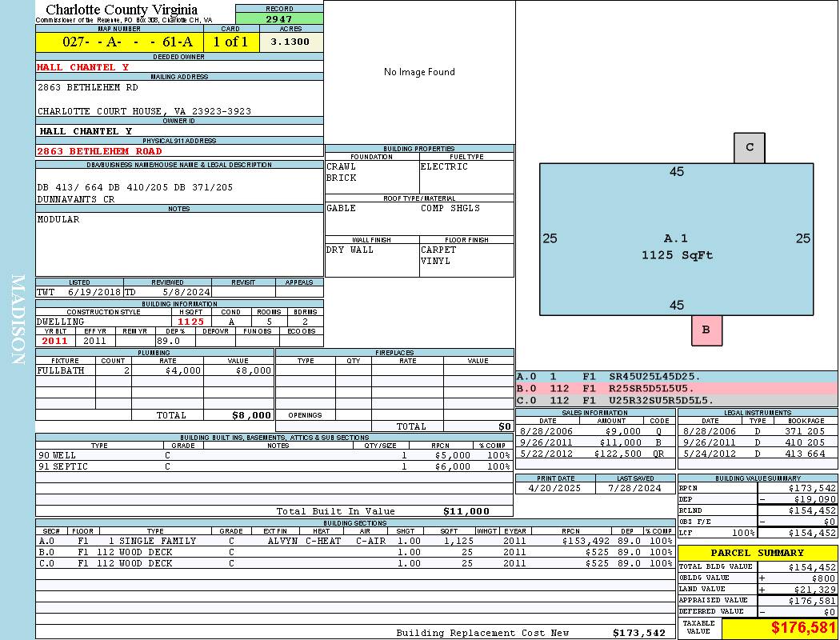Viewport: 840px width, 640px height.
Task: Select the 90 WELL built-in row
Action: (x=273, y=455)
